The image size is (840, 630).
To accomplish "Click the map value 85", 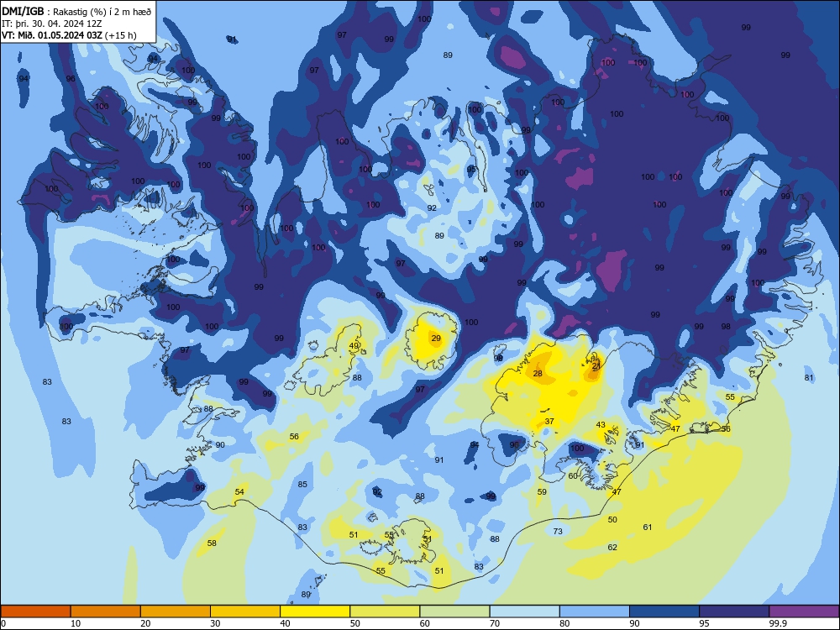I will 302,485.
